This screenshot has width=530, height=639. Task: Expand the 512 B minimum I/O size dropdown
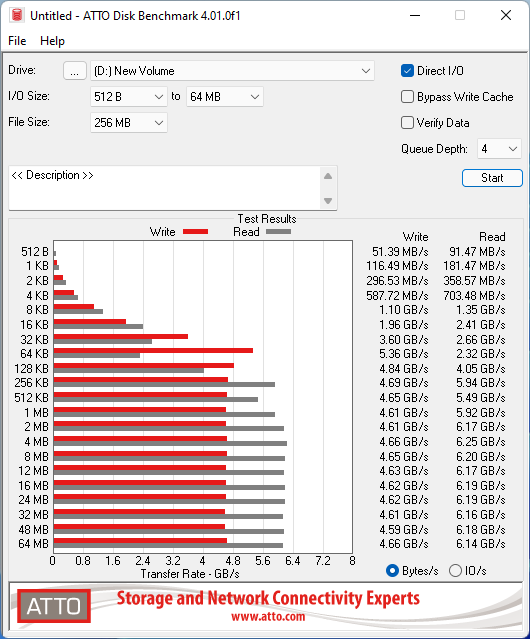click(129, 97)
